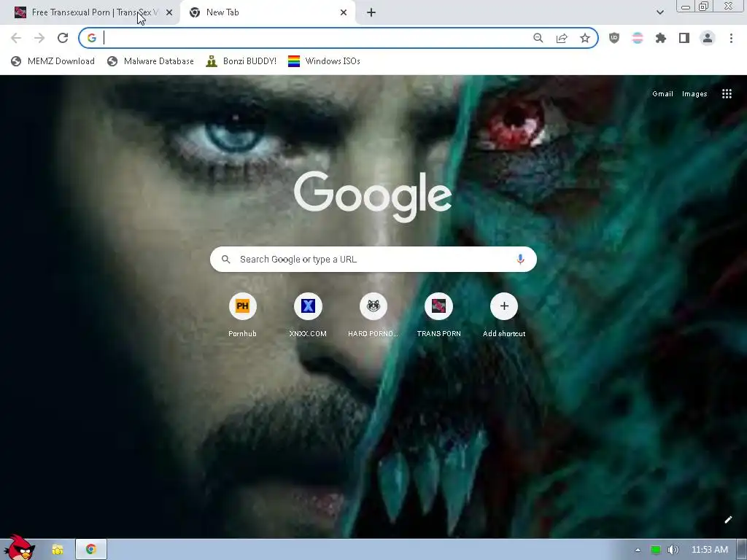Click the striped flag extension icon
The height and width of the screenshot is (560, 747).
[638, 38]
